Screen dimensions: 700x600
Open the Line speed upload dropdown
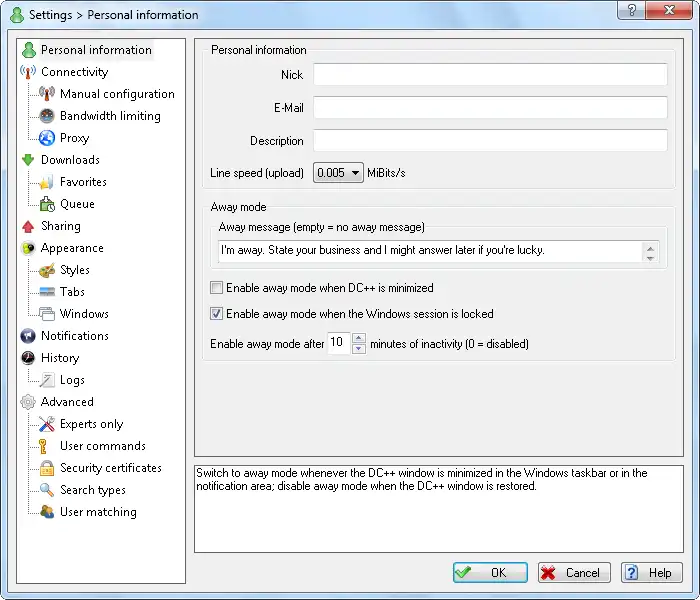tap(338, 172)
